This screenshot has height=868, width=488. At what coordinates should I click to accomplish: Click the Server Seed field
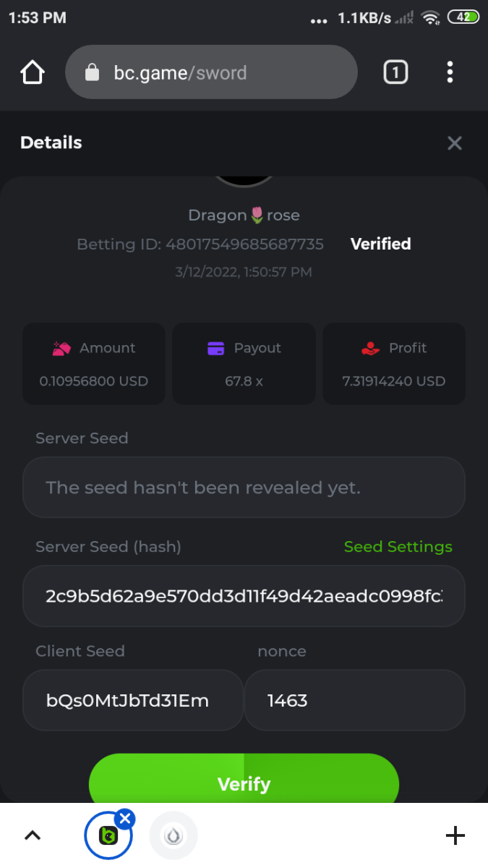[244, 488]
